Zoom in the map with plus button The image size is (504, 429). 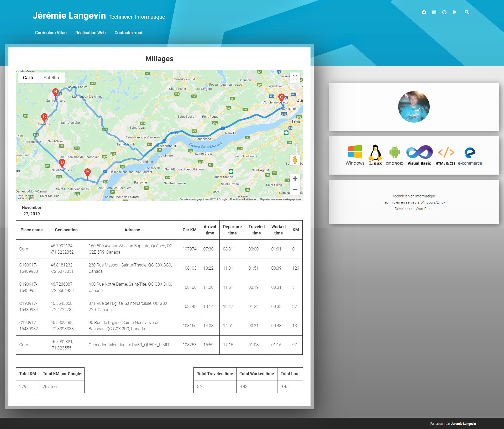(295, 179)
